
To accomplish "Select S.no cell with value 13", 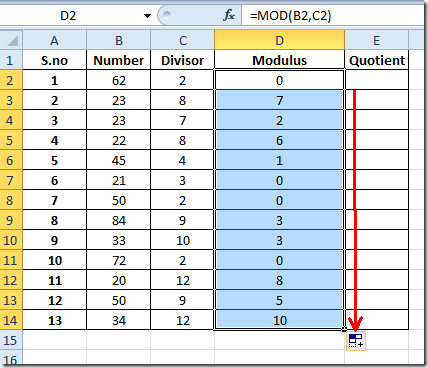I will (54, 320).
